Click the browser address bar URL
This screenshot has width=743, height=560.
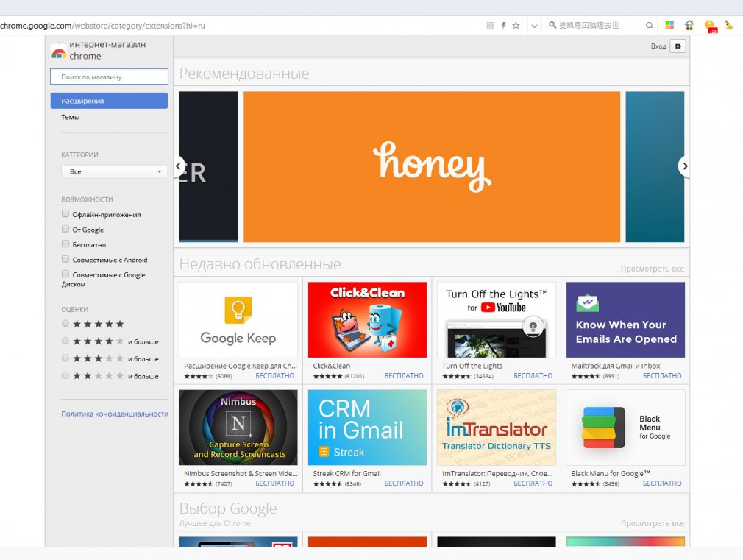[x=102, y=26]
